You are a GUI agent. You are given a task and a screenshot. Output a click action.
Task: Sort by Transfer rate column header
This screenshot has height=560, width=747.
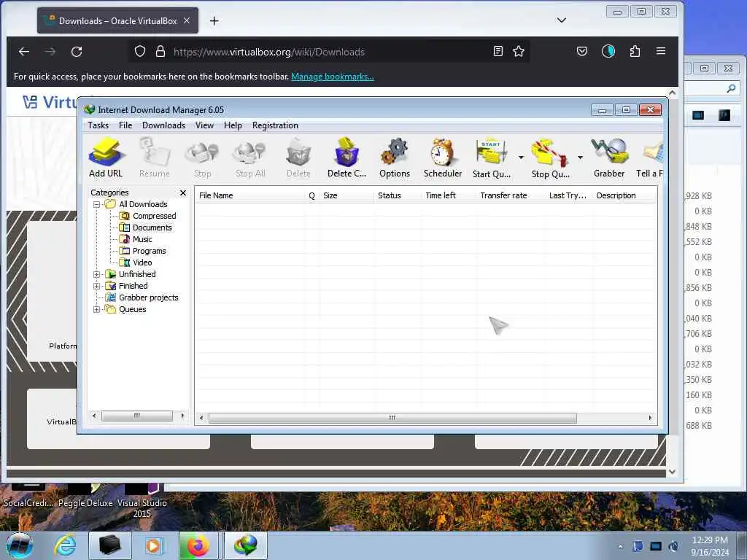click(x=511, y=195)
